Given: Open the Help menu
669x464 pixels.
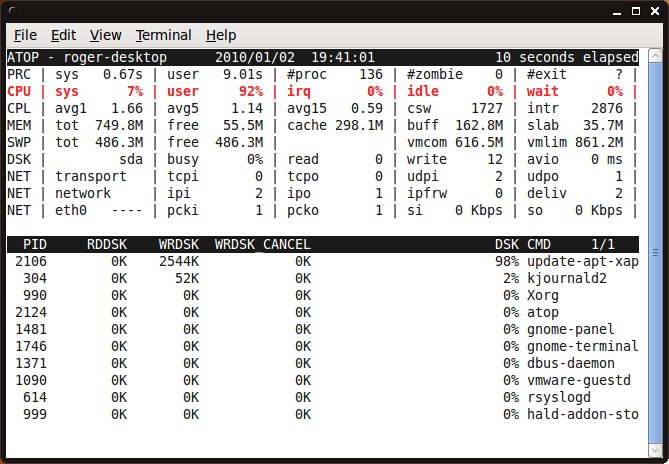Looking at the screenshot, I should (221, 35).
